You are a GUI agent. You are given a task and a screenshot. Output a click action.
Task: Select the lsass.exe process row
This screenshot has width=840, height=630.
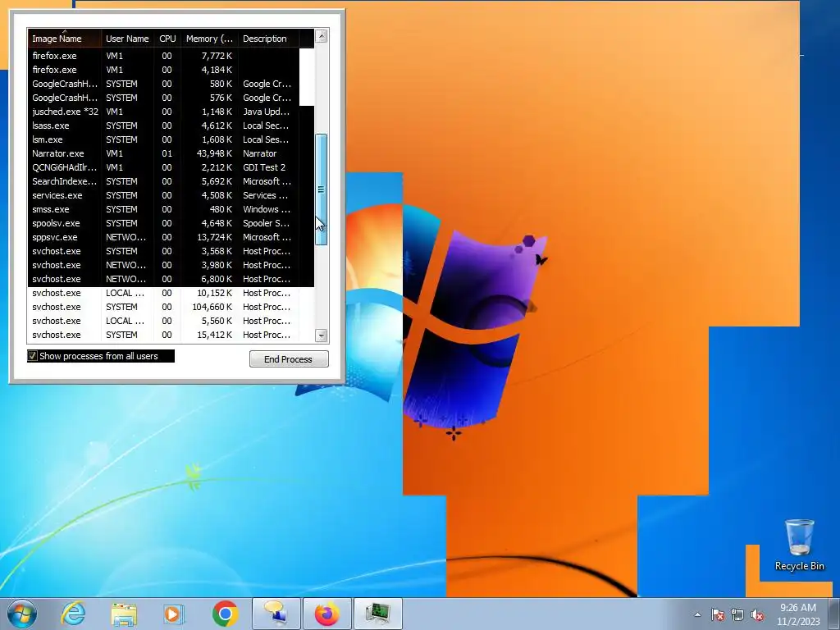pyautogui.click(x=171, y=126)
